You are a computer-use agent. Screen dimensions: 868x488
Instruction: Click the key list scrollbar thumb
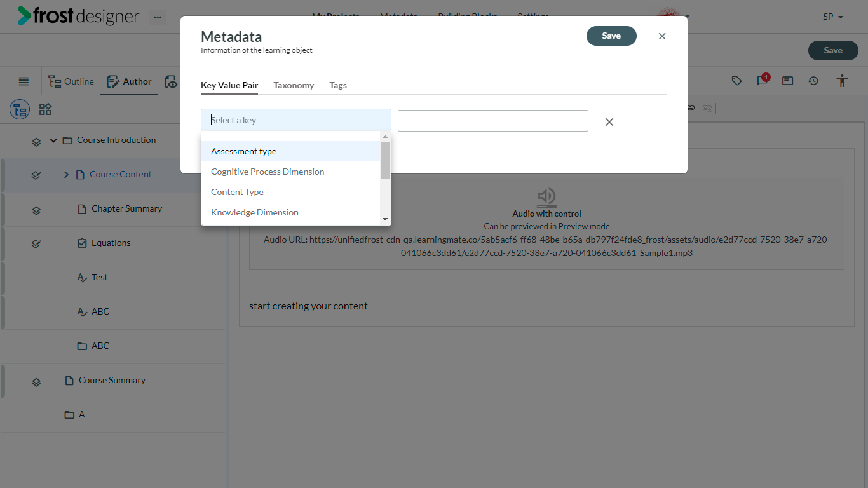385,160
